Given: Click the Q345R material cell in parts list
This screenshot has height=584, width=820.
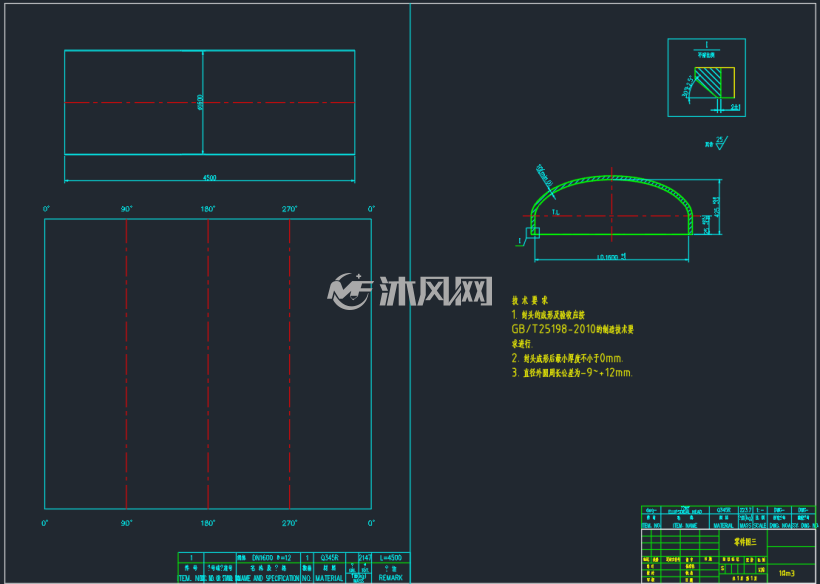Looking at the screenshot, I should pos(328,558).
